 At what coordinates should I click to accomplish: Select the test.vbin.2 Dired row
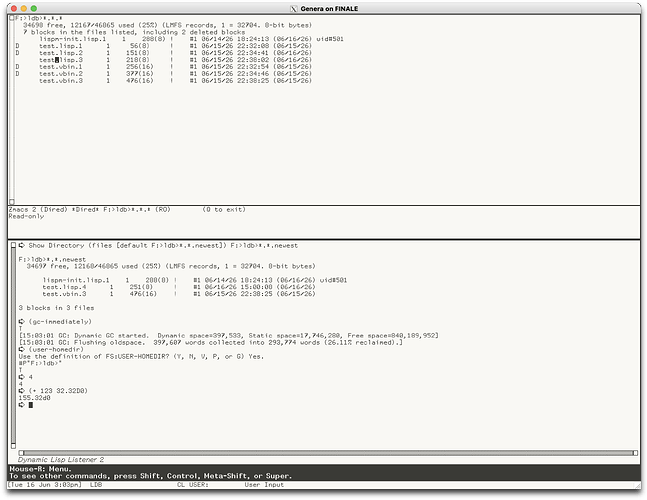click(164, 74)
